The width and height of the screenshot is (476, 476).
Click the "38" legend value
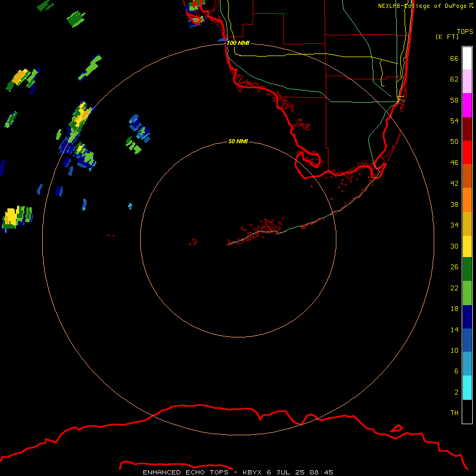pos(454,204)
